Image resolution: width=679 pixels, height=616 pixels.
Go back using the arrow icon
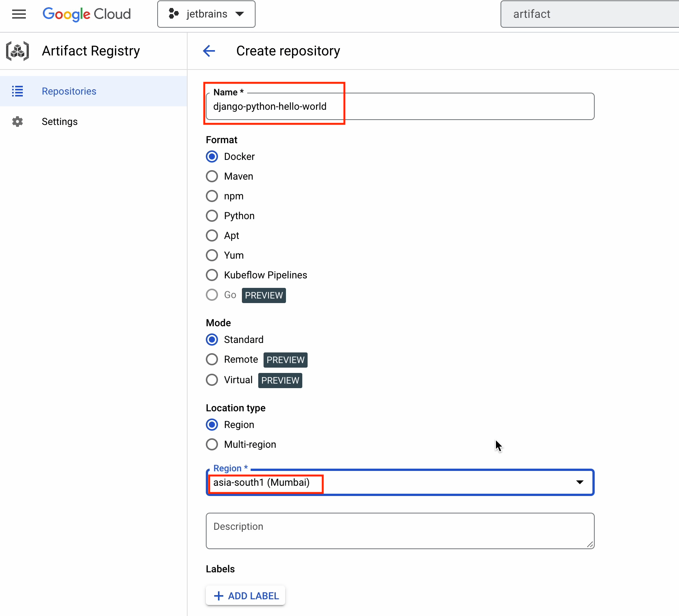coord(209,51)
